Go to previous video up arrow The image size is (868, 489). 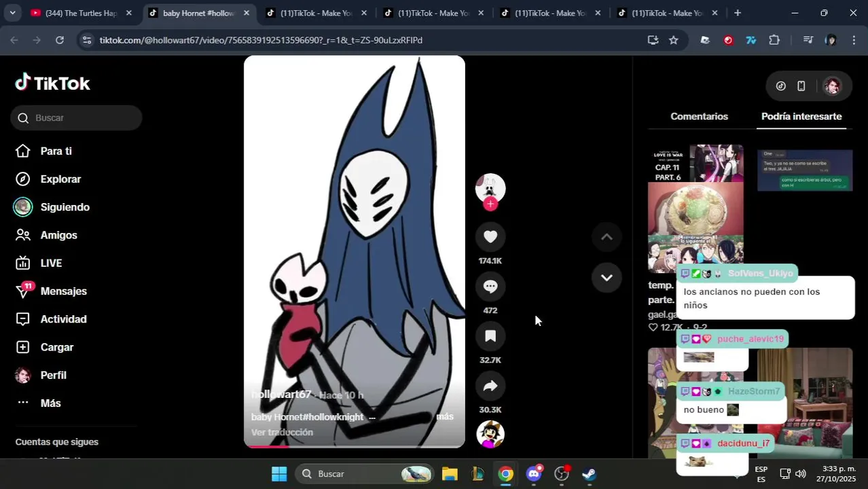[x=607, y=237]
